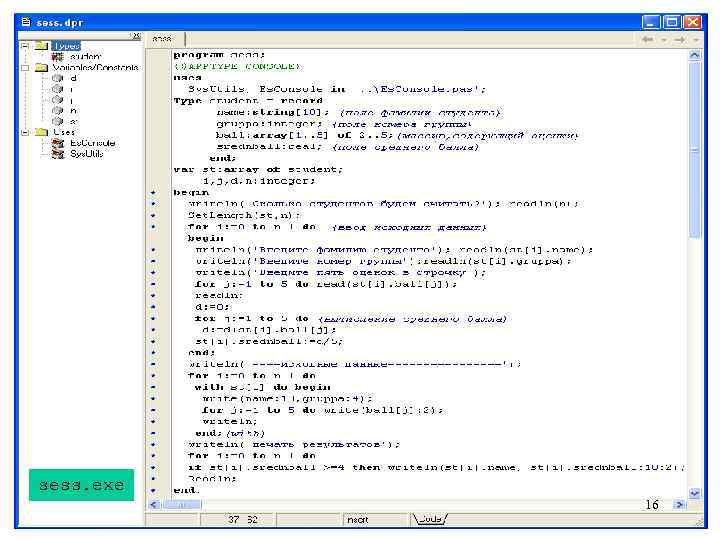Select the Variables/Constants node label

tap(95, 68)
